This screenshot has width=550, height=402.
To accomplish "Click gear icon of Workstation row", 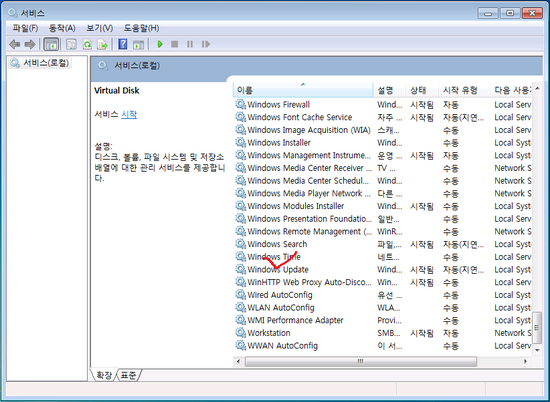I will 240,333.
